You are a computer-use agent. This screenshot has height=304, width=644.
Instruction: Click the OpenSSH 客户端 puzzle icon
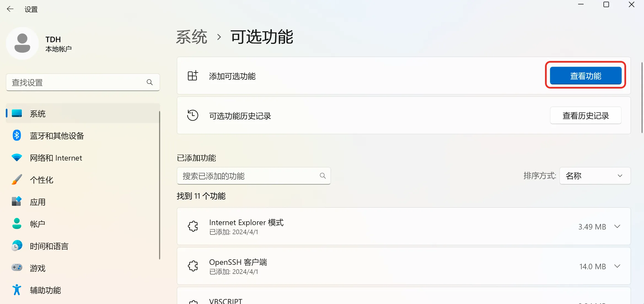click(x=193, y=266)
